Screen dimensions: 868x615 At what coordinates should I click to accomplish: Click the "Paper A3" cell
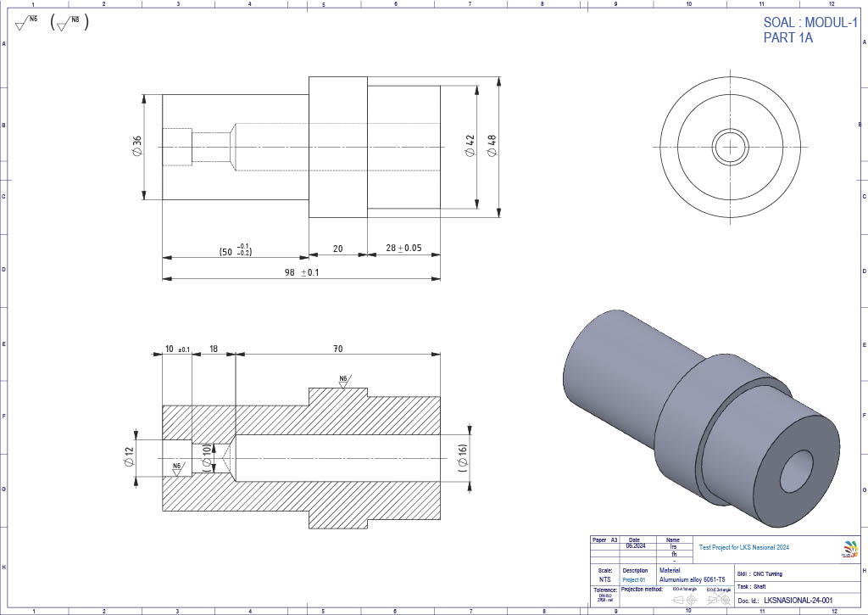click(604, 540)
